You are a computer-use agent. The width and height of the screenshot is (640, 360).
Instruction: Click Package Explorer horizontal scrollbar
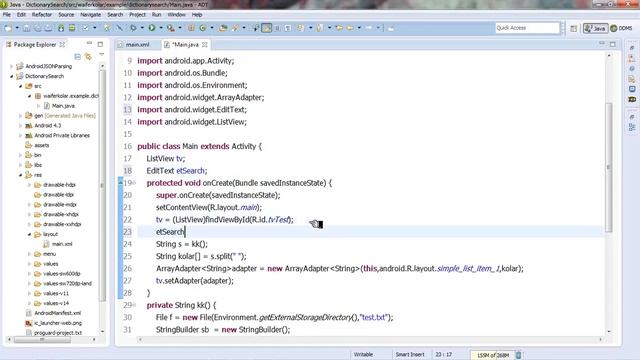tap(42, 340)
